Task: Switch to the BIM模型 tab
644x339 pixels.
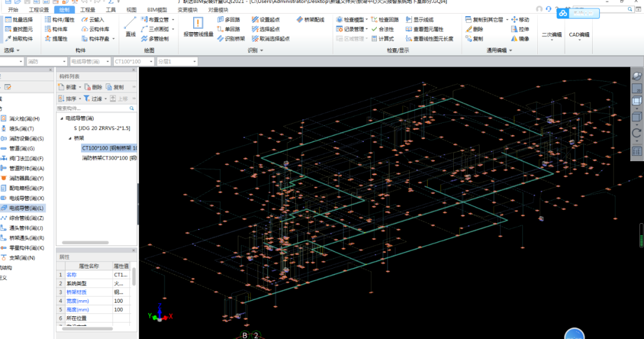Action: click(157, 10)
